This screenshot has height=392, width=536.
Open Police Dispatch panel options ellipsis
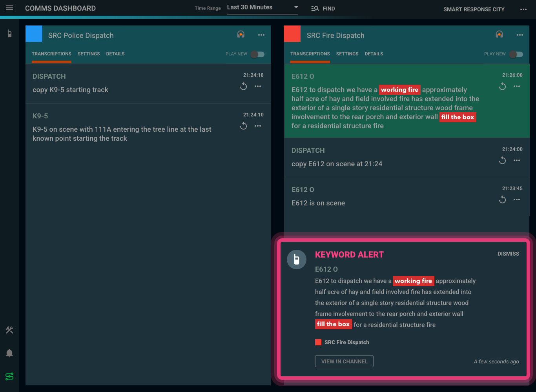[x=261, y=35]
